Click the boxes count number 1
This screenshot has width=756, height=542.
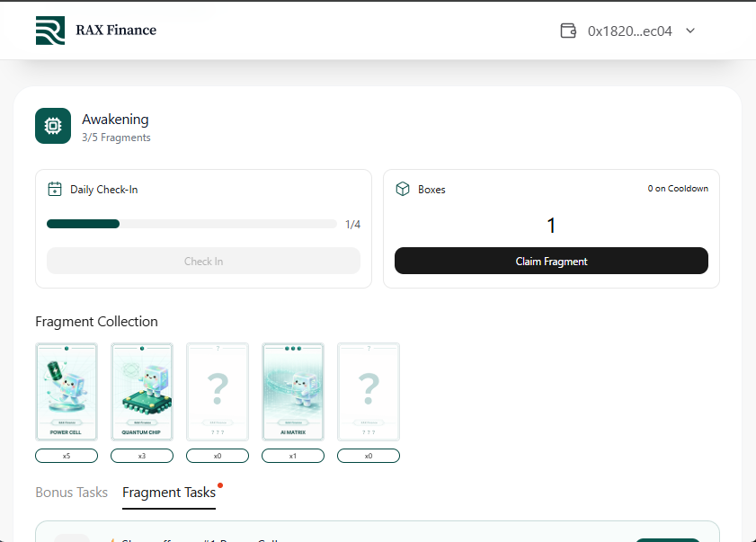(x=551, y=226)
